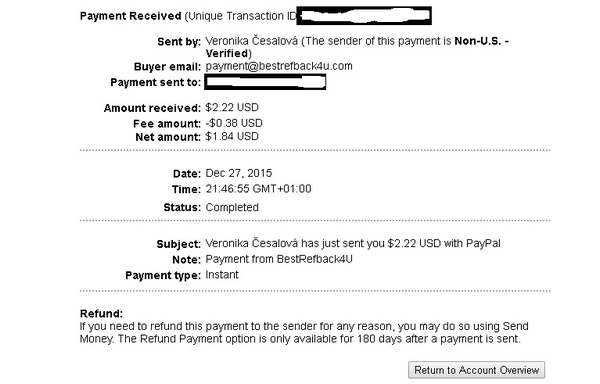Select the buyer email payment@bestrefback4u.com
The image size is (600, 384).
click(x=279, y=66)
